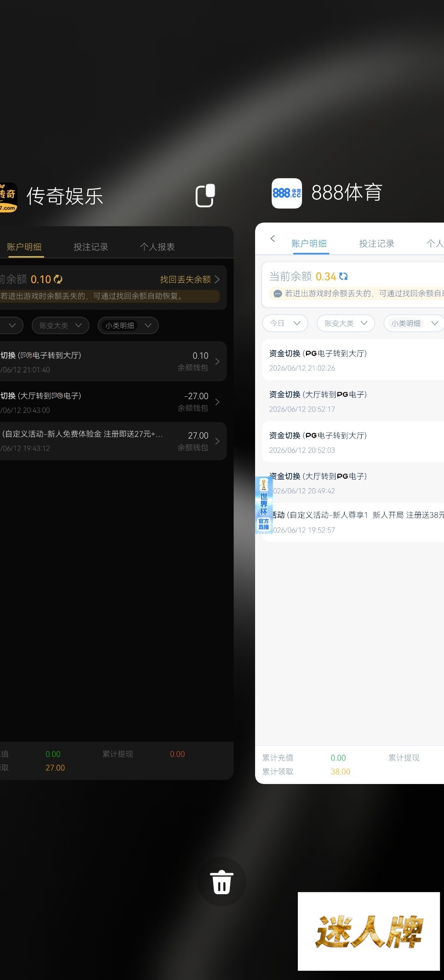This screenshot has height=980, width=444.
Task: Tap the 888体育 app title
Action: click(347, 193)
